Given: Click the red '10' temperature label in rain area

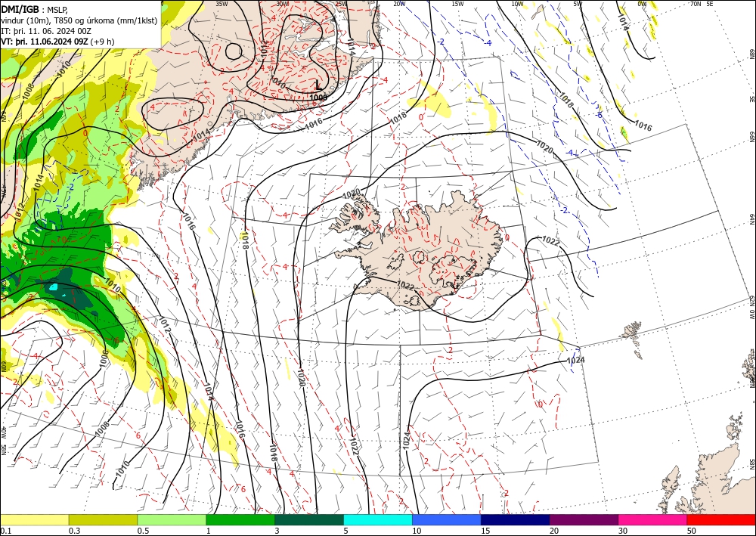Looking at the screenshot, I should coord(62,239).
